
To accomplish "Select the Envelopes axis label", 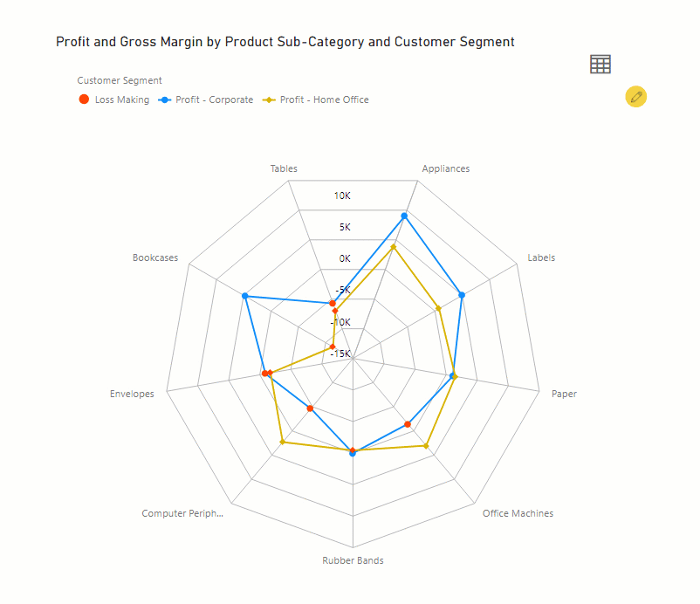I will (132, 394).
